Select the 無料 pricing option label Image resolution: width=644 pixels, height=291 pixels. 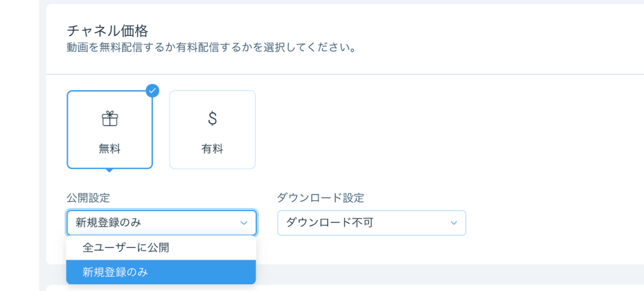coord(110,149)
